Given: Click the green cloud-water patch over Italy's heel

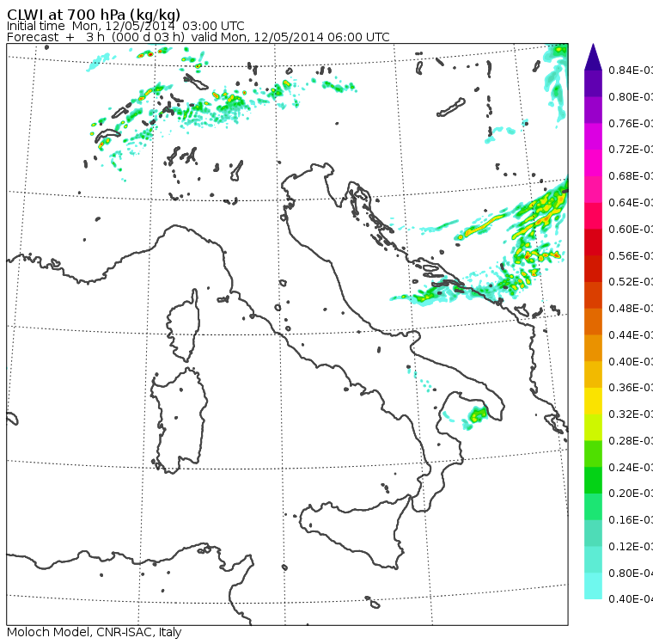Looking at the screenshot, I should pos(478,415).
